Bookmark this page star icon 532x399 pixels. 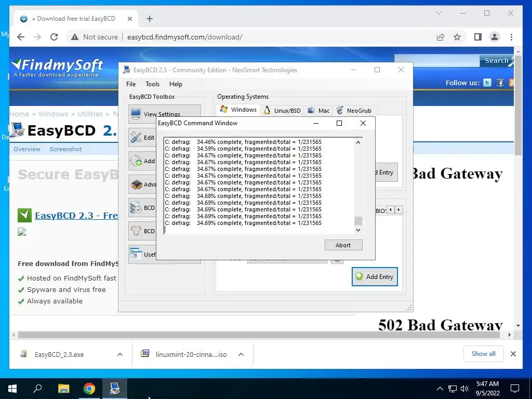pyautogui.click(x=457, y=37)
